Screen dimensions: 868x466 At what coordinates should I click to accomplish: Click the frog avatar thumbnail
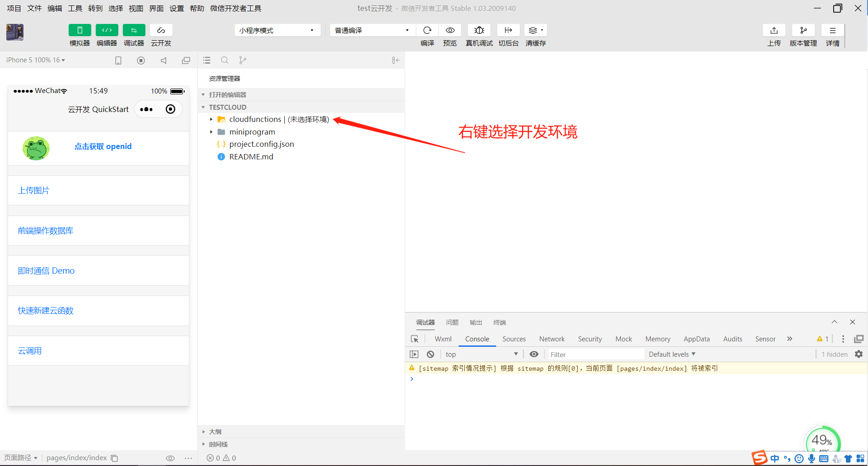click(x=36, y=148)
